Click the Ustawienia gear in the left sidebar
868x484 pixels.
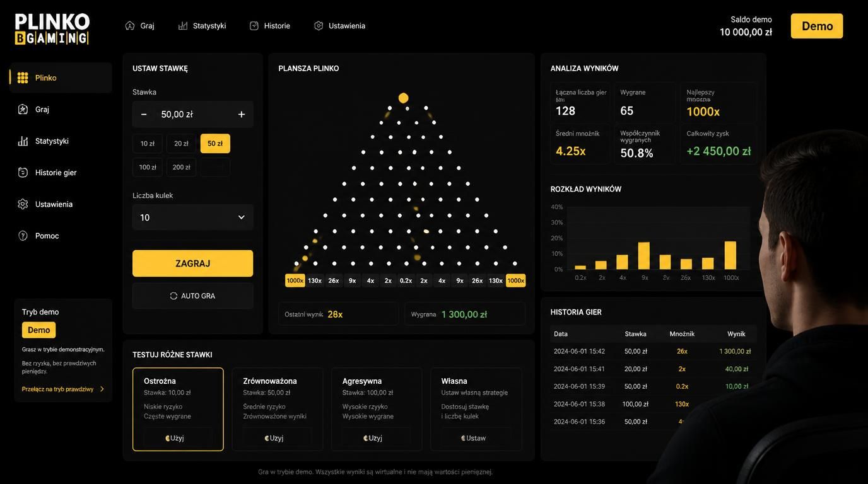point(23,204)
